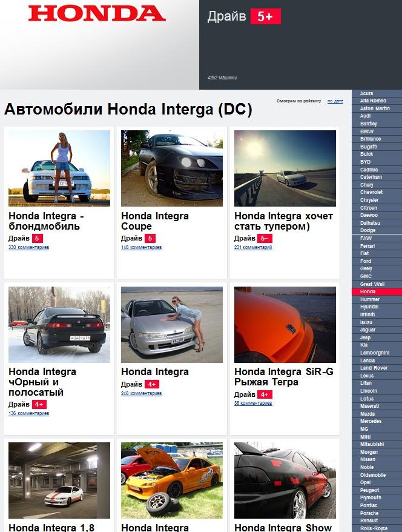This screenshot has height=532, width=402.
Task: Open the 248 комментариев link
Action: 141,393
